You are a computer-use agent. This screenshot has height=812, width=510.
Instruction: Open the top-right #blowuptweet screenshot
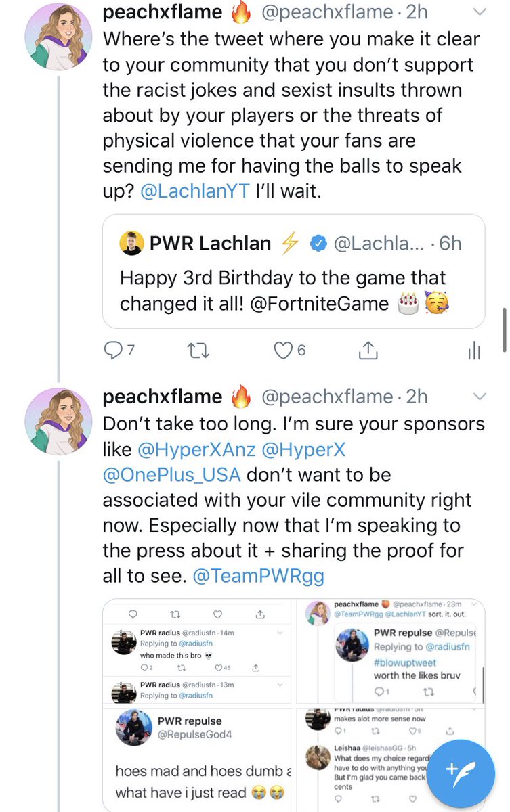coord(389,652)
